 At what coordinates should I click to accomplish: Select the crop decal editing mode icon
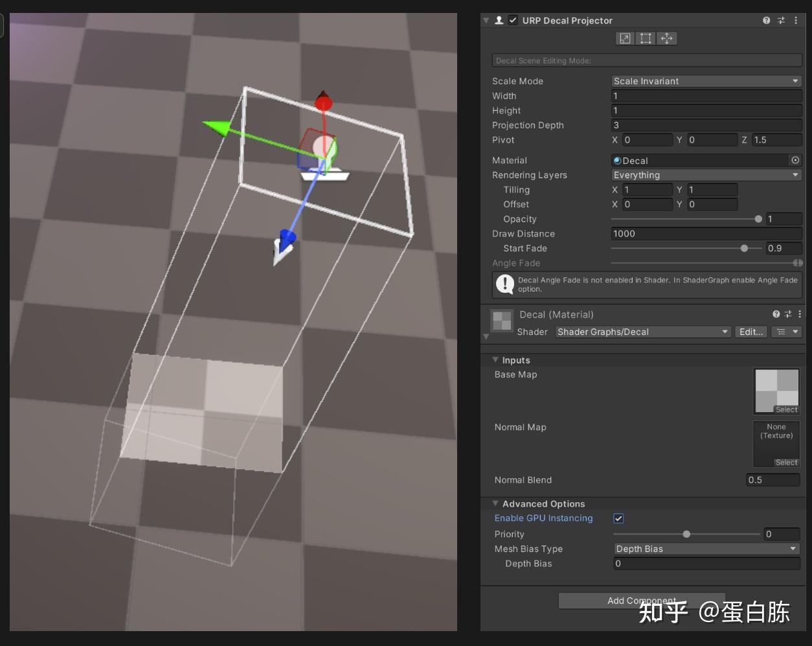click(646, 38)
